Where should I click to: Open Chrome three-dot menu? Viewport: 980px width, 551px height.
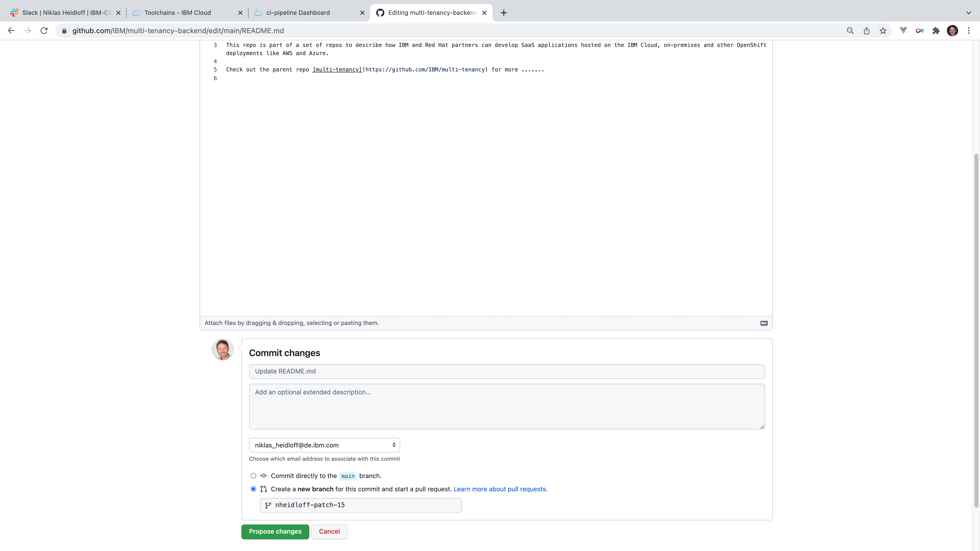[x=969, y=31]
